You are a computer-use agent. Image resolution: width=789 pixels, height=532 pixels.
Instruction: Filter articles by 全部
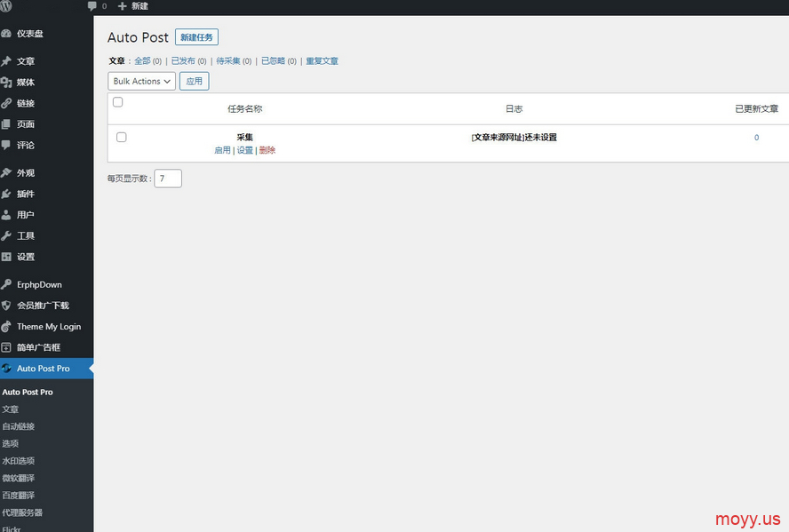142,61
